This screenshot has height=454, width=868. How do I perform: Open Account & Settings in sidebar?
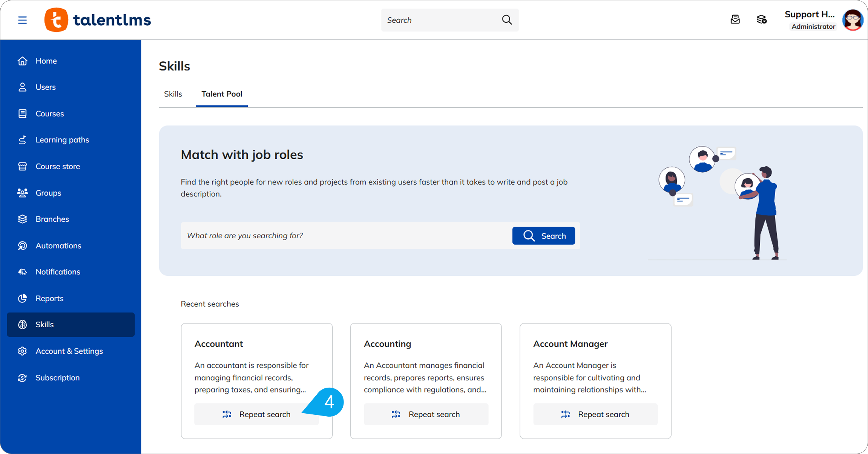(69, 351)
